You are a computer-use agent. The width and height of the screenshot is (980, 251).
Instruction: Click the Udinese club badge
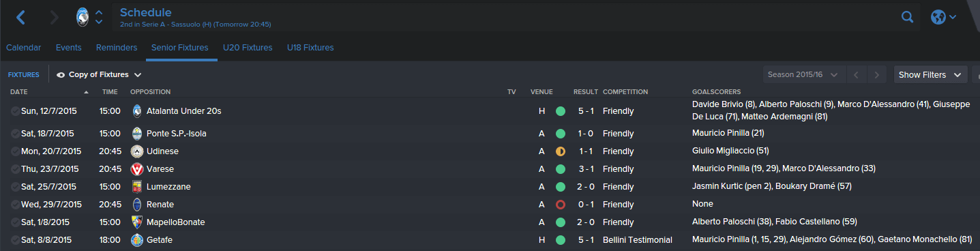[x=137, y=151]
